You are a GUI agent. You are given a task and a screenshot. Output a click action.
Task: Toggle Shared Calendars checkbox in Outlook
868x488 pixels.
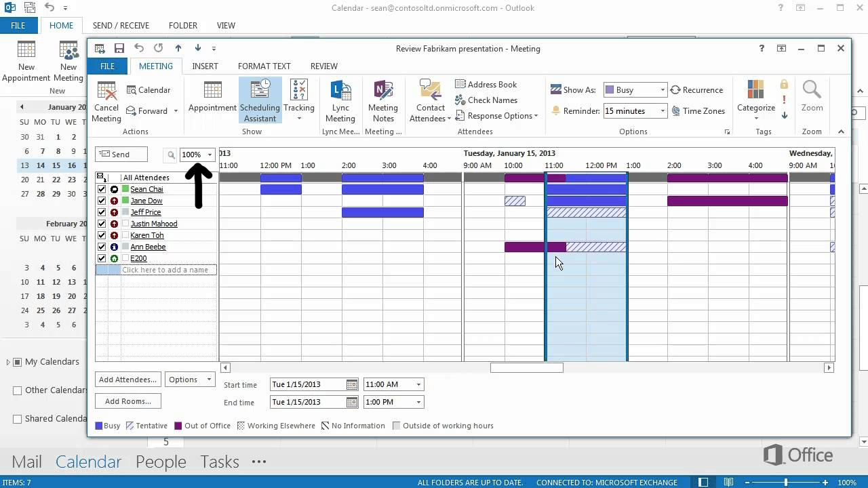(18, 419)
